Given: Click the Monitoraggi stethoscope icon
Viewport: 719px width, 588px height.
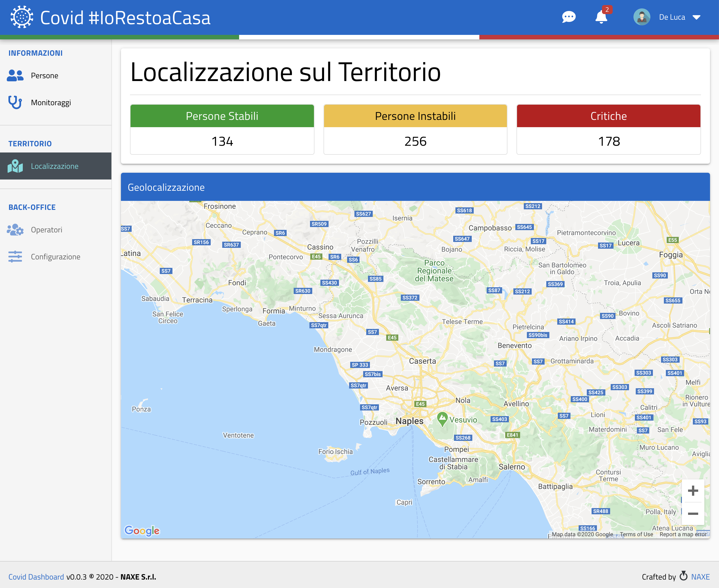Looking at the screenshot, I should (x=15, y=102).
